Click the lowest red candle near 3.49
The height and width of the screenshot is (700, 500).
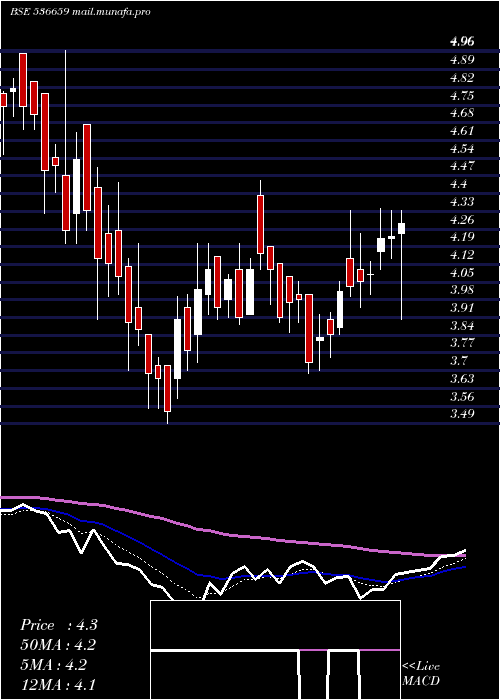pos(167,394)
